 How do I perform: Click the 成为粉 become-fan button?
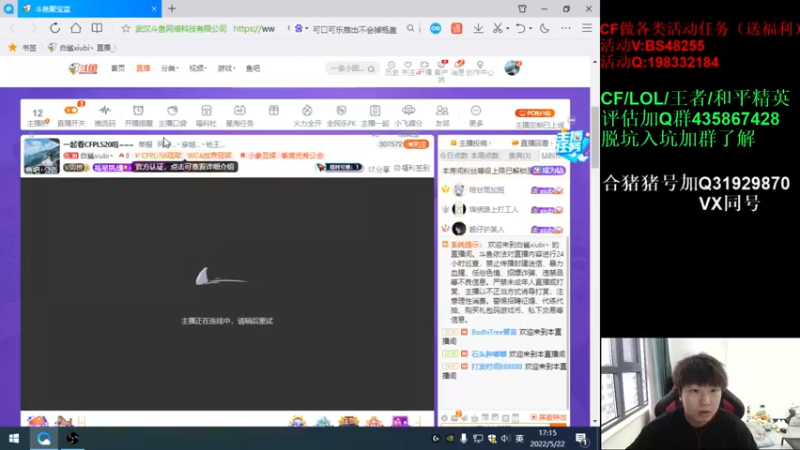[x=548, y=170]
